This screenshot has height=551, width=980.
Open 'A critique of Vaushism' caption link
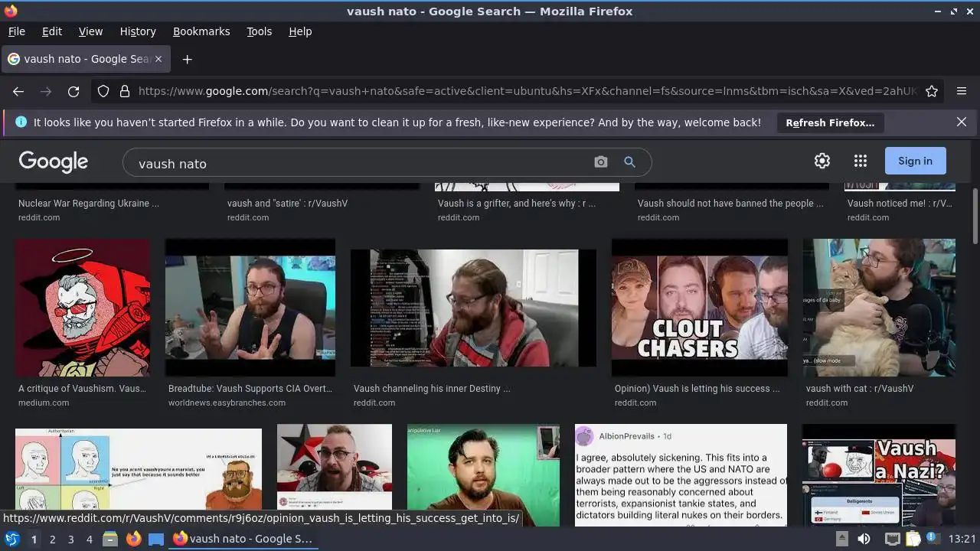point(82,389)
